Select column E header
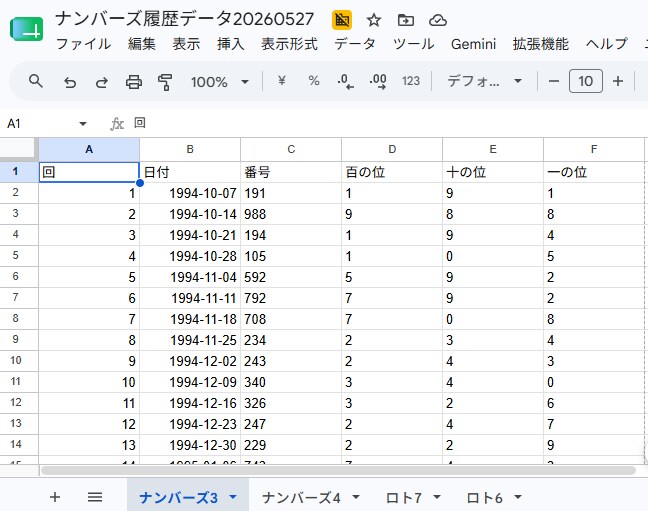 [493, 150]
